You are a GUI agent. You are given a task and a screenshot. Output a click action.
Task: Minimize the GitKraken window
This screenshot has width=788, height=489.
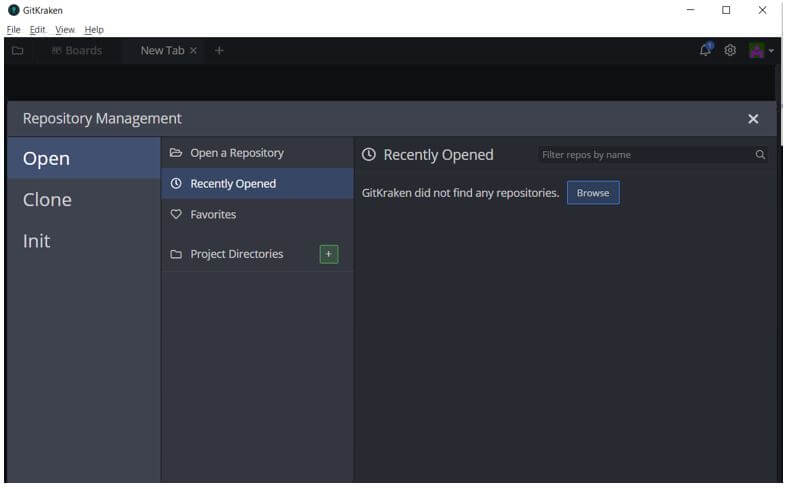tap(691, 10)
